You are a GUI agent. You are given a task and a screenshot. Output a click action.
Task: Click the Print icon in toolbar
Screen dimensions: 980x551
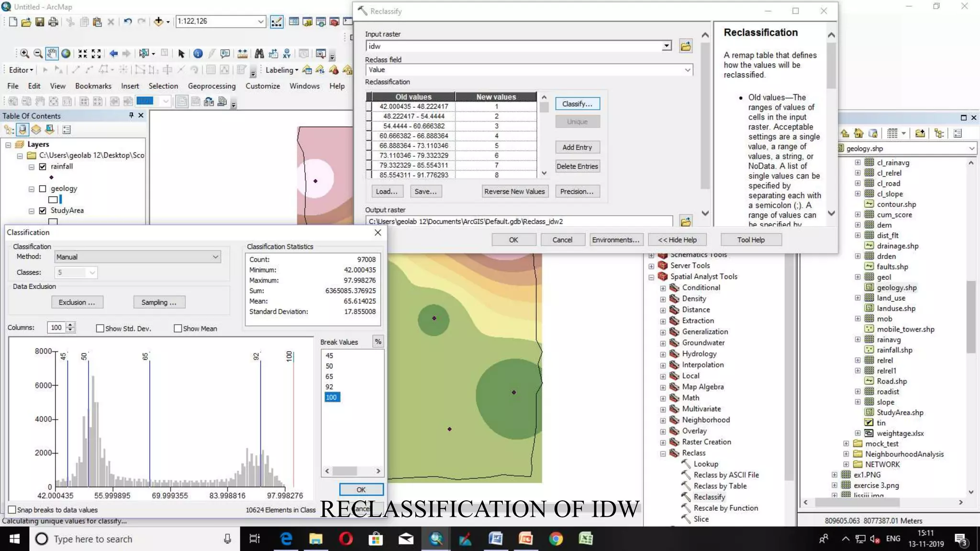tap(53, 22)
